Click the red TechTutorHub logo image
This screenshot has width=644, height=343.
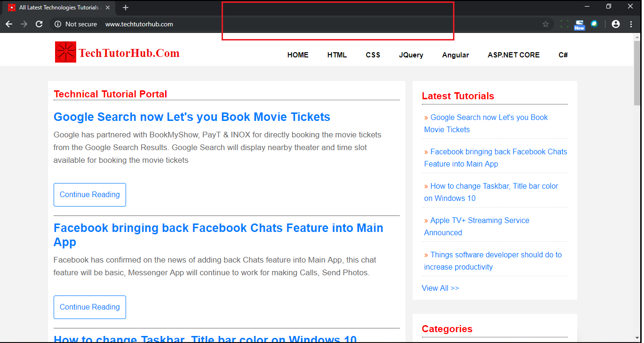[65, 52]
